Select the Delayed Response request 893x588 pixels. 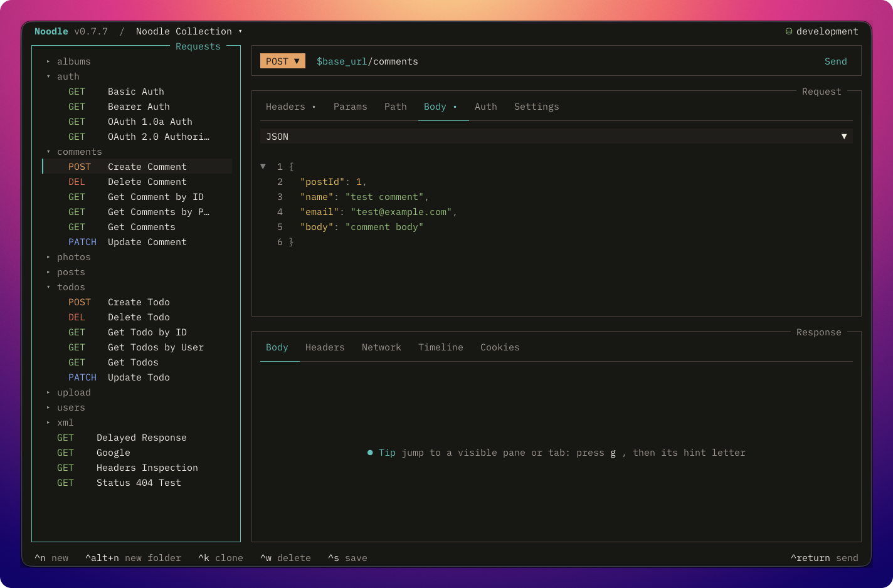[138, 438]
